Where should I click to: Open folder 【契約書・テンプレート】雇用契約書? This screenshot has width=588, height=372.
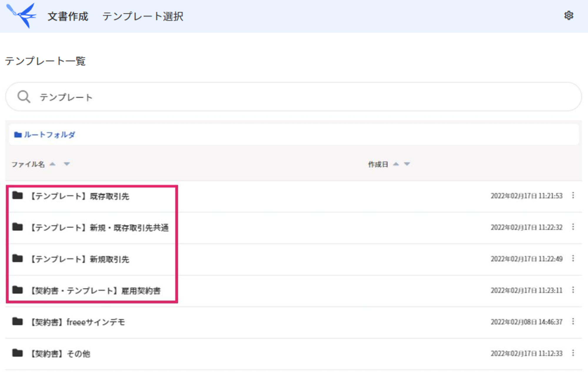point(95,291)
